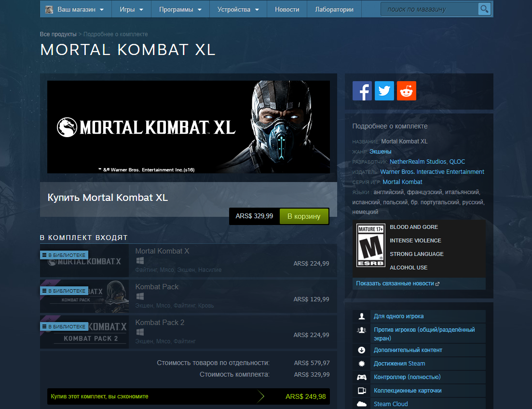Add Mortal Kombat XL to cart
The height and width of the screenshot is (409, 532).
tap(304, 216)
